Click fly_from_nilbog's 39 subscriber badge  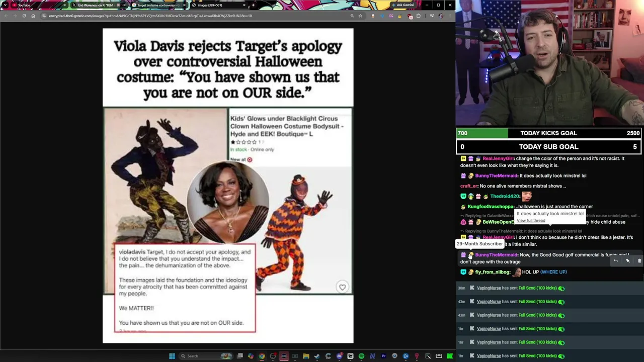point(463,272)
